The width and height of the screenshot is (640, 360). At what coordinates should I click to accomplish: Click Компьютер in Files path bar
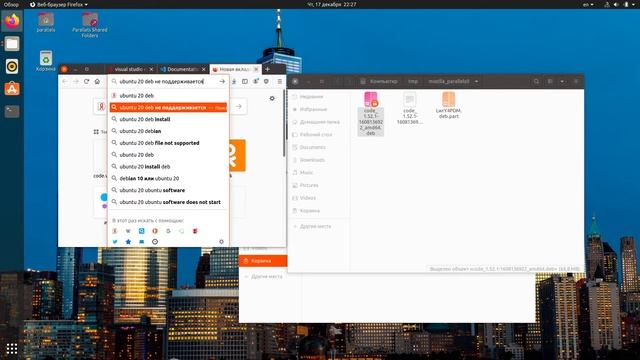tap(379, 82)
